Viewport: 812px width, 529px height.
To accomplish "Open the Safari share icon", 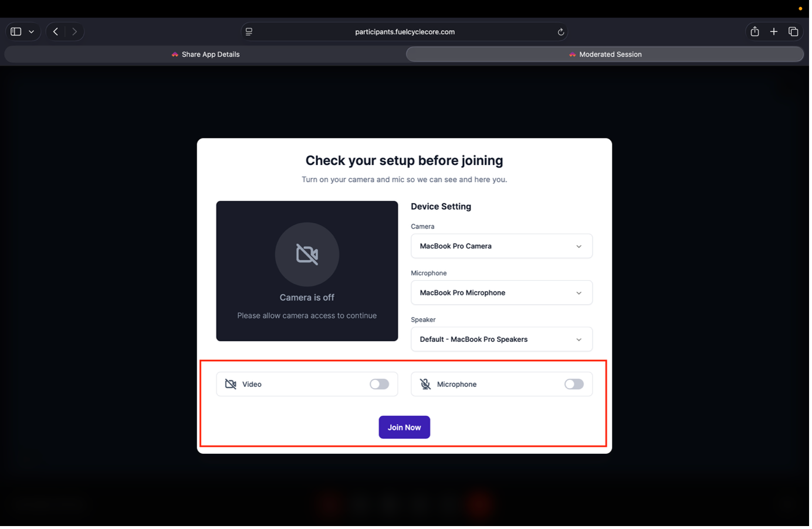I will coord(755,32).
